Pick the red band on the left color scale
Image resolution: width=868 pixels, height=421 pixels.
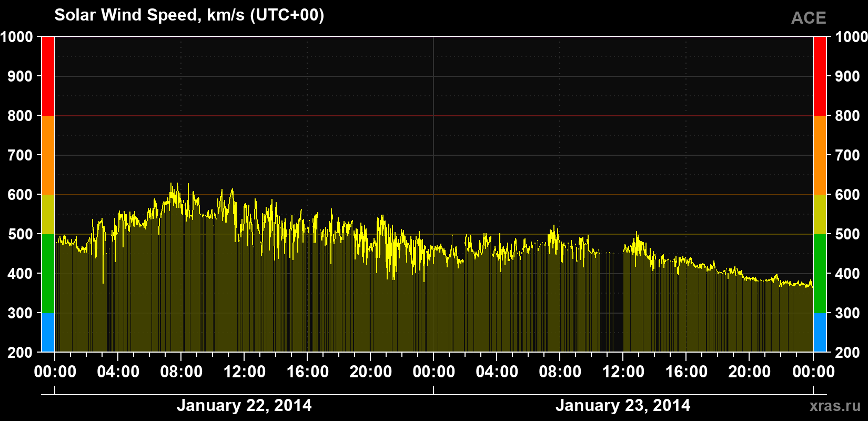click(48, 76)
